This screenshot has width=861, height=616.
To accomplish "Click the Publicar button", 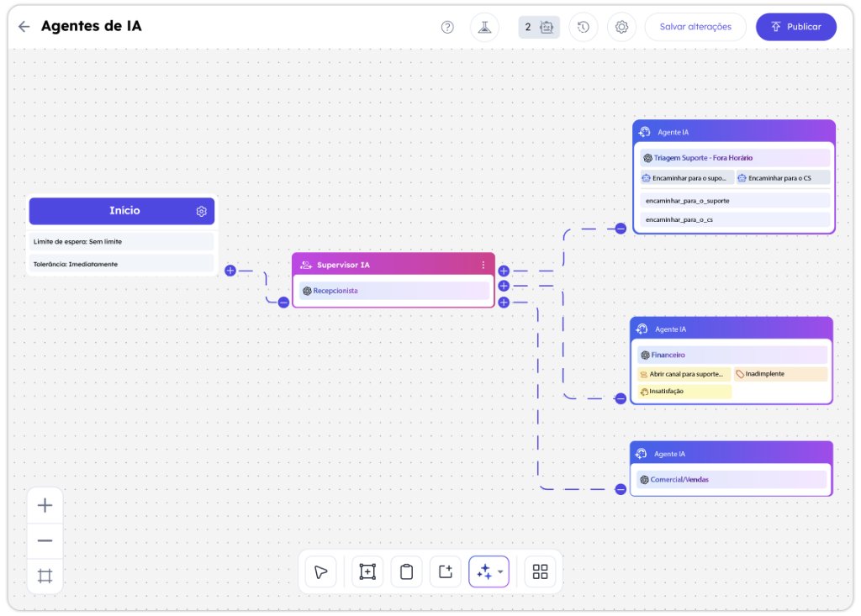I will pos(795,27).
